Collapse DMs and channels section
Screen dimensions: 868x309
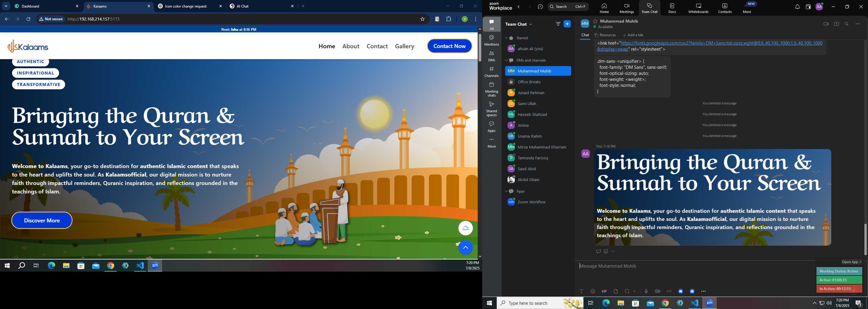(506, 61)
